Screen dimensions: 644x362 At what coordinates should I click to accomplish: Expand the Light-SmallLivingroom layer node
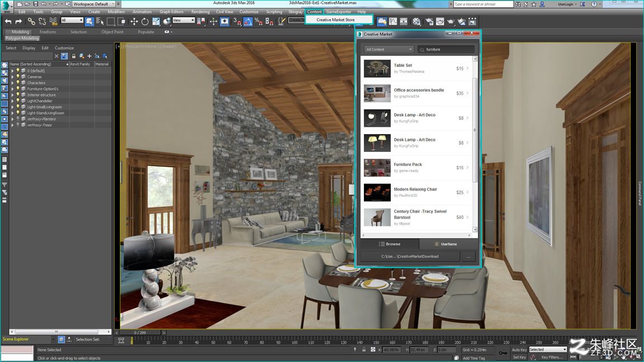pyautogui.click(x=12, y=107)
